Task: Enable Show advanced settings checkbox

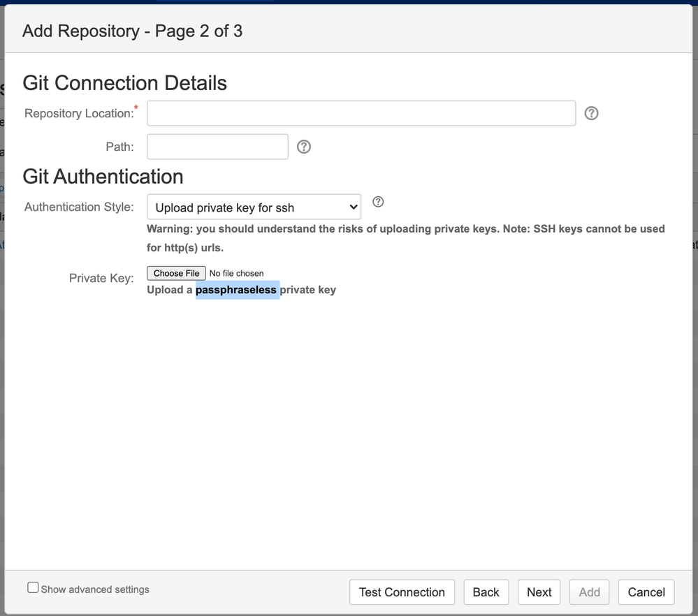Action: (x=33, y=587)
